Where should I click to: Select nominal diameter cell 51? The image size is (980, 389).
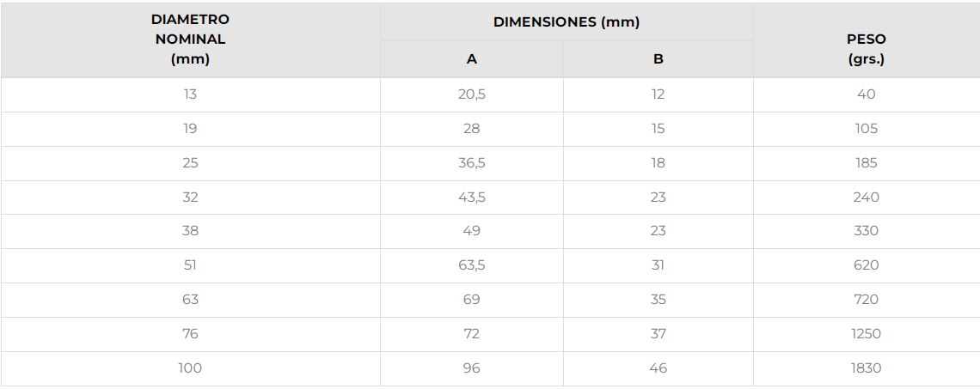(190, 265)
